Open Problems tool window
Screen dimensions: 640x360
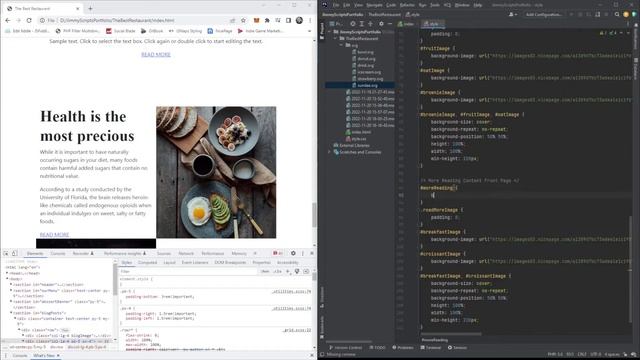click(x=403, y=348)
